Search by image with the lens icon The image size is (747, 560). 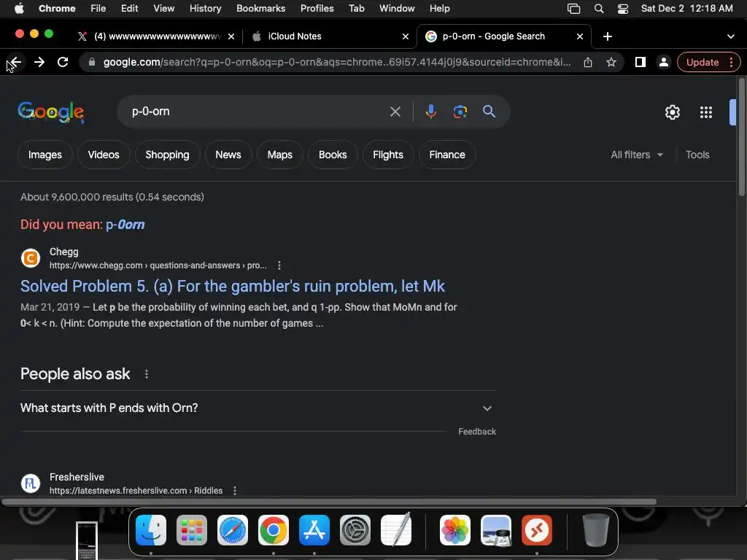(460, 112)
